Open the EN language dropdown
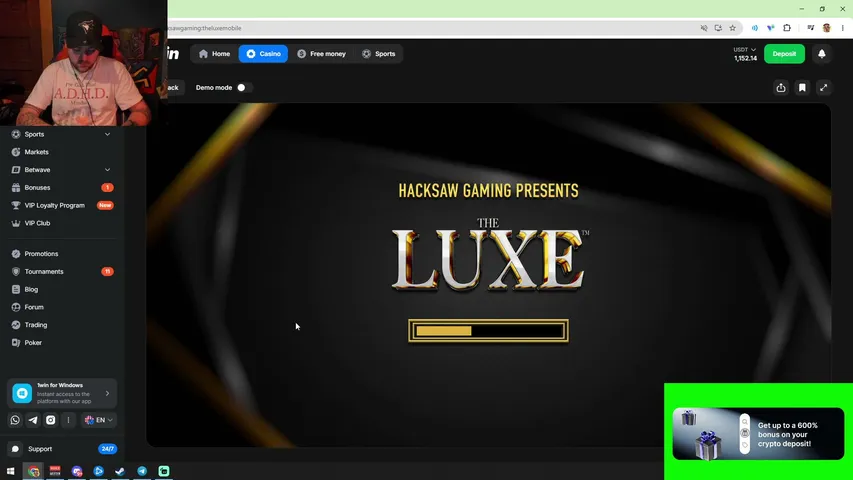The image size is (853, 480). pyautogui.click(x=98, y=420)
